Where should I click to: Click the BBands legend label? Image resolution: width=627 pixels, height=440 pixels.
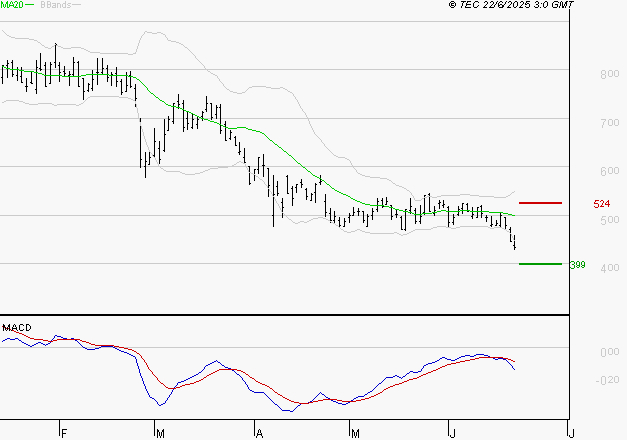pos(56,5)
